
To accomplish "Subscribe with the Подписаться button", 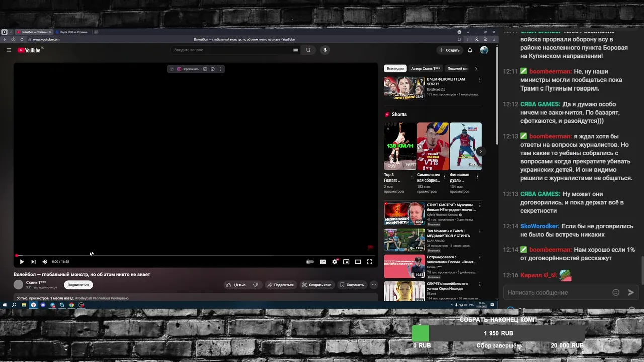I will pos(78,285).
